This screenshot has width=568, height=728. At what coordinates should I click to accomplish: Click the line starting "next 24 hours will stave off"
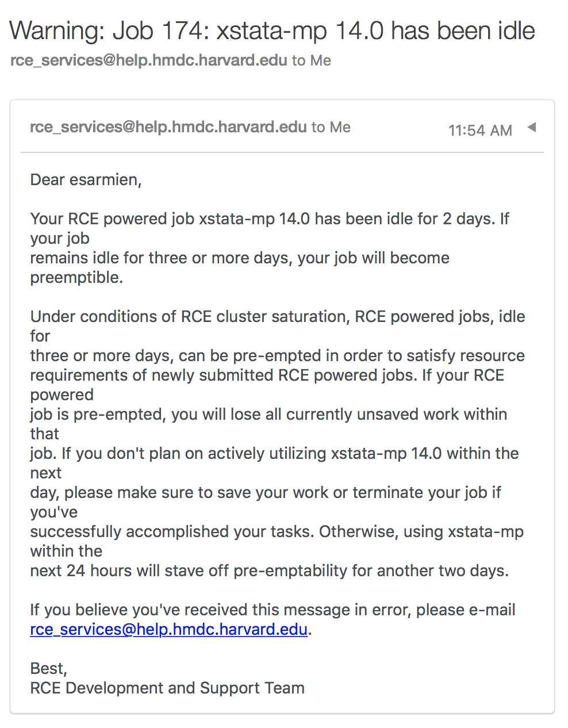point(270,571)
